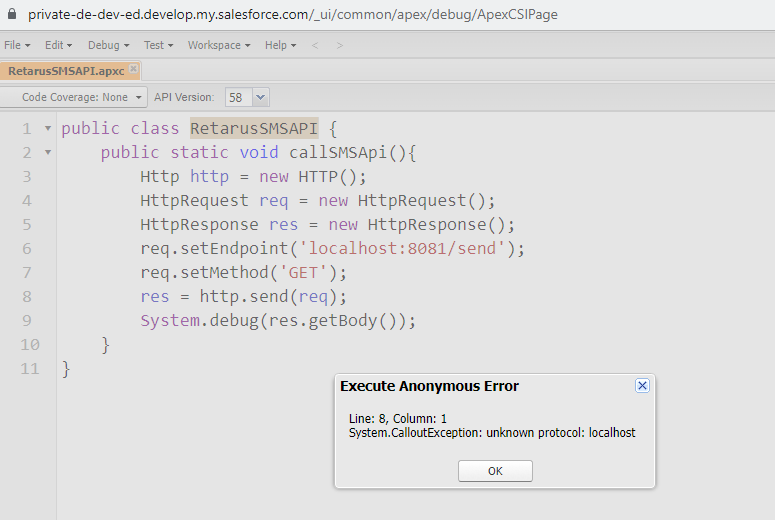Open the Edit menu
Screen dimensions: 775x520
point(58,45)
